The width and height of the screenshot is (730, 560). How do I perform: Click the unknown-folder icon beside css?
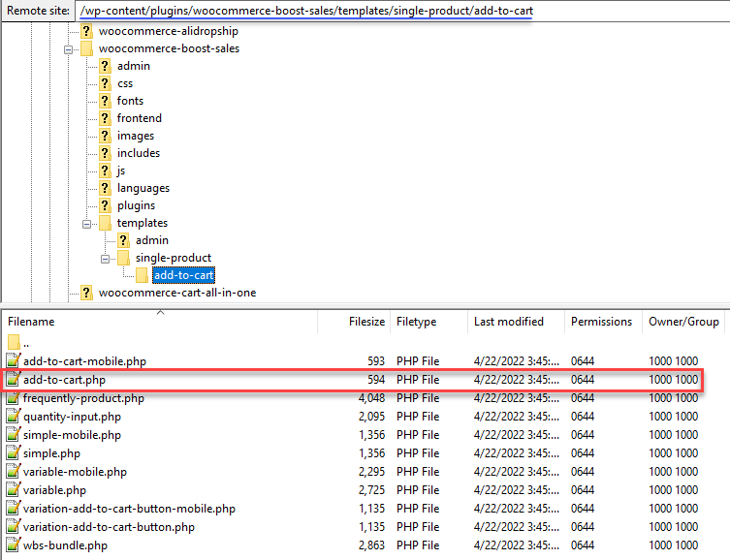click(105, 83)
